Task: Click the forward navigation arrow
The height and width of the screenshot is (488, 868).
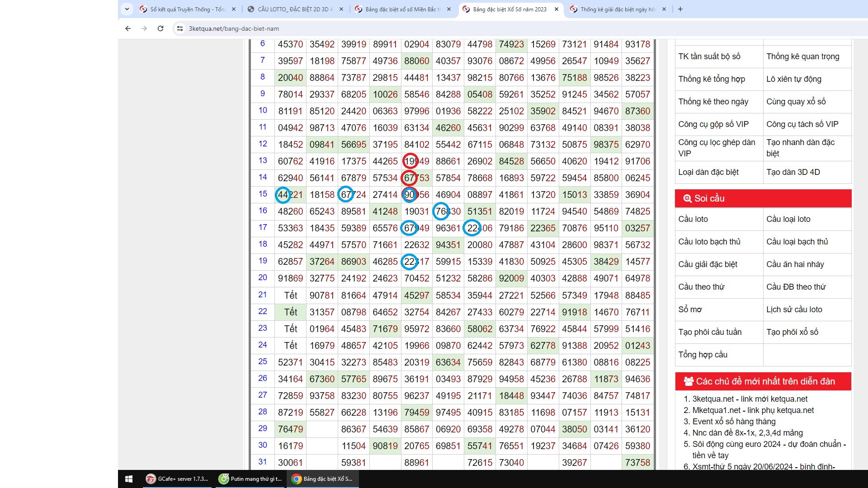Action: [144, 28]
